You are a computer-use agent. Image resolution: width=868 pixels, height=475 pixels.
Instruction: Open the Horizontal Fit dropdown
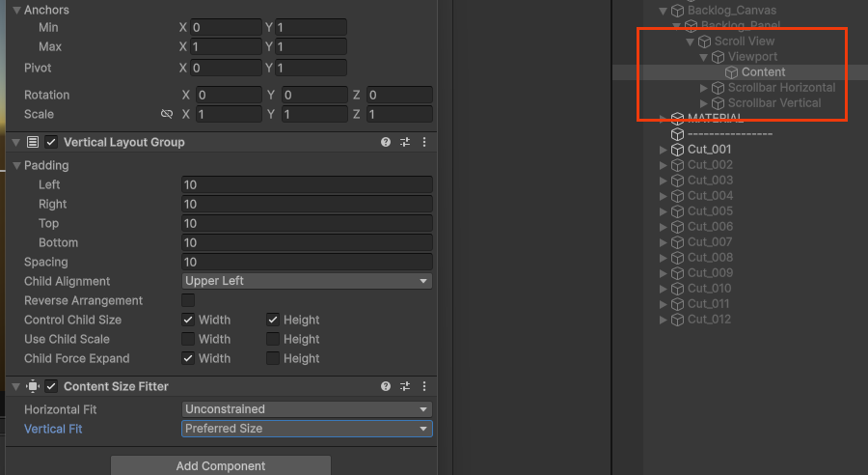click(x=307, y=409)
